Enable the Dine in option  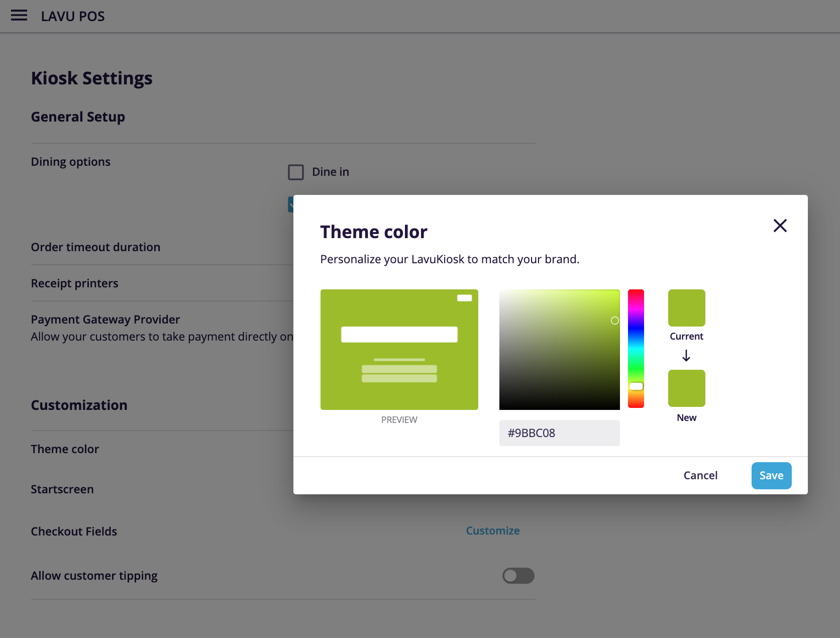click(x=296, y=172)
